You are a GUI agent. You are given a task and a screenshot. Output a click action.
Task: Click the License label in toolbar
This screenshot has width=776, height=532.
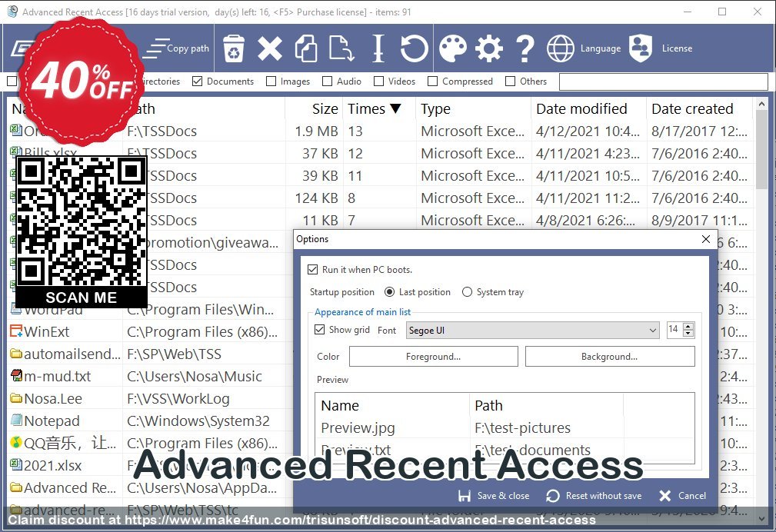click(677, 48)
